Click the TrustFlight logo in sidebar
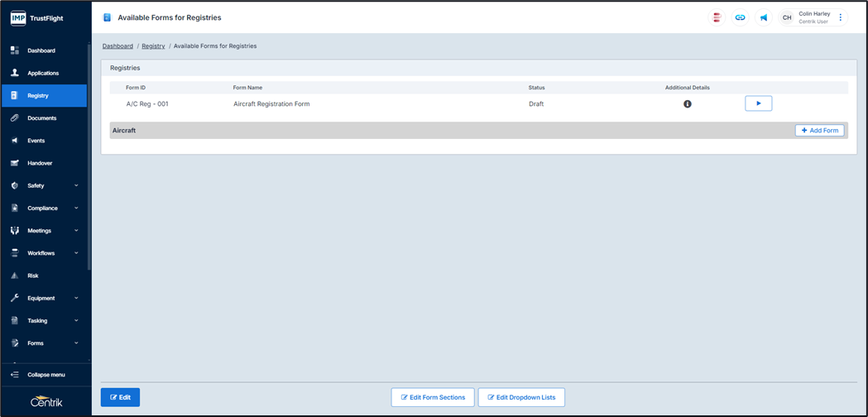Image resolution: width=868 pixels, height=417 pixels. (36, 17)
